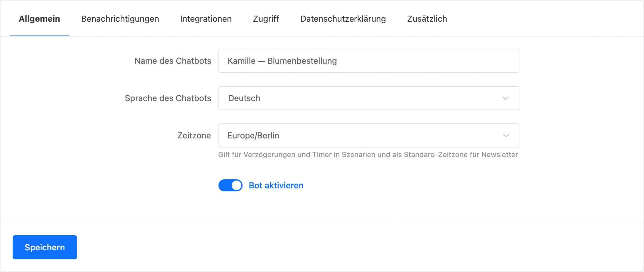Click the chevron arrow in Deutsch dropdown
644x272 pixels.
click(506, 98)
